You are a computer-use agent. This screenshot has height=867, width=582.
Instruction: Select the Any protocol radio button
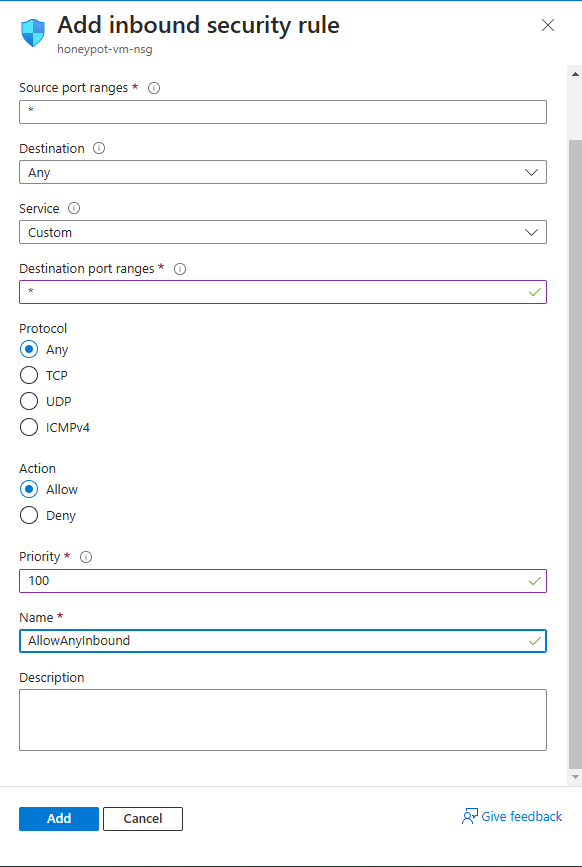pos(29,349)
